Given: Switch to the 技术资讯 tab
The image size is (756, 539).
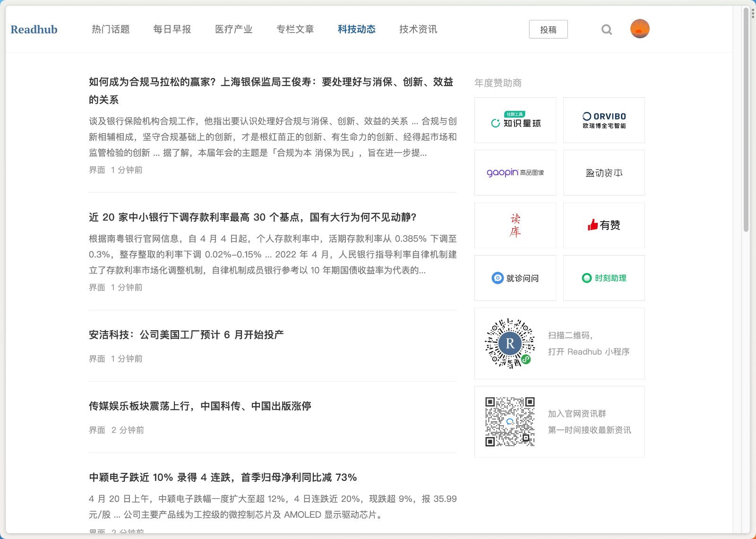Looking at the screenshot, I should point(418,29).
